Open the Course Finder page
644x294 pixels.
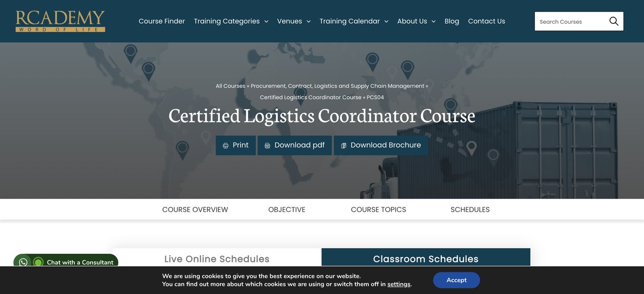coord(162,21)
